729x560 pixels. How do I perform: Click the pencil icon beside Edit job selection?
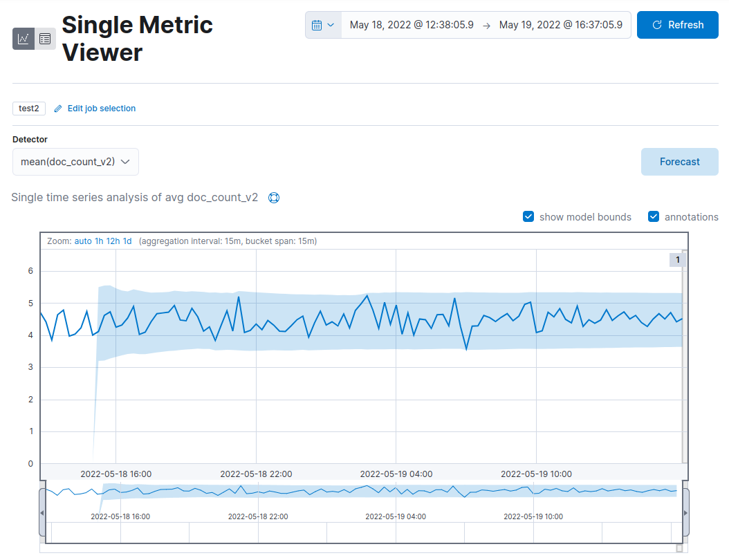58,109
